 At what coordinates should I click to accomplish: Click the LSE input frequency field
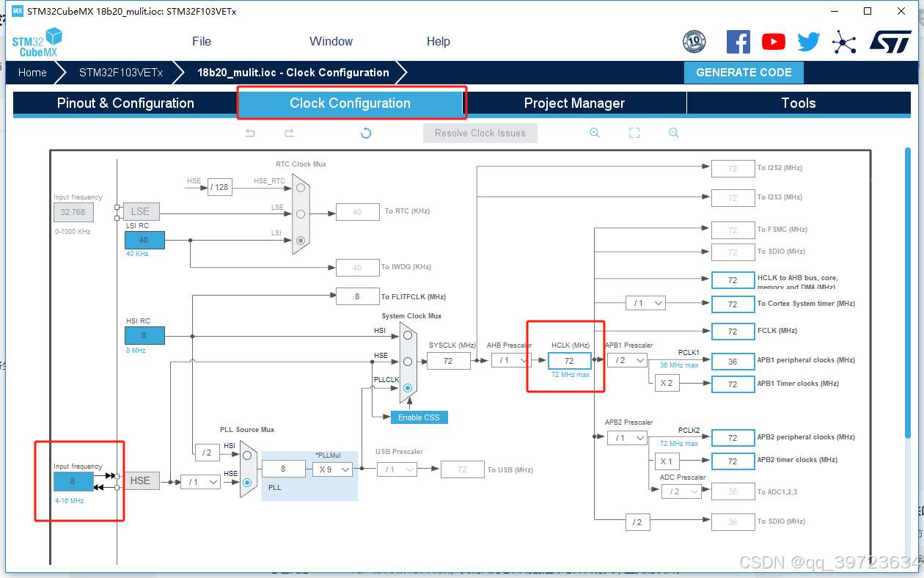(73, 212)
